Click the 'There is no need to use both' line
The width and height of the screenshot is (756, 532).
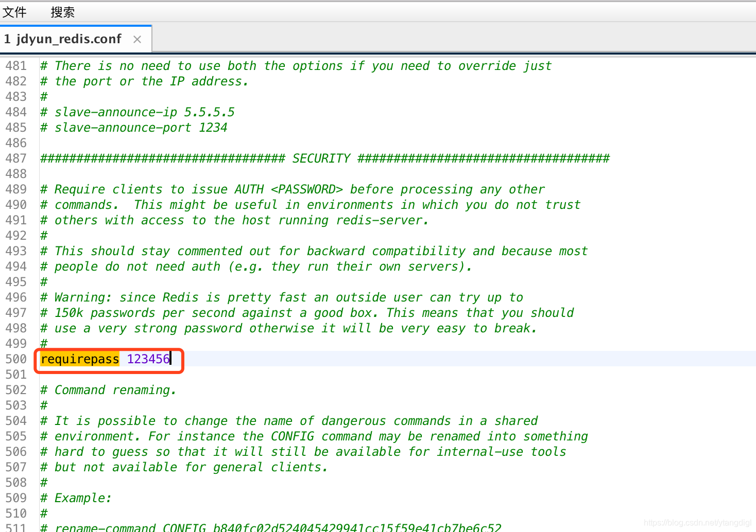(296, 66)
